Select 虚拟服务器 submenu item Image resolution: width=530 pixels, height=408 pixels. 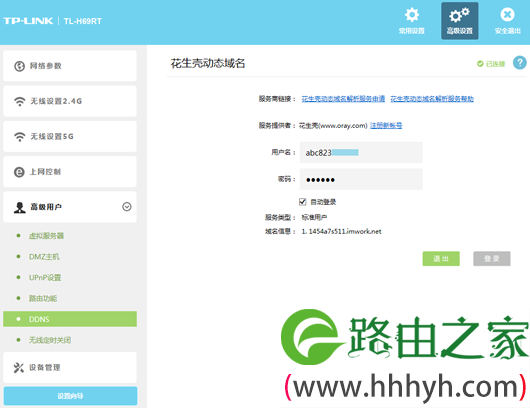(x=46, y=236)
